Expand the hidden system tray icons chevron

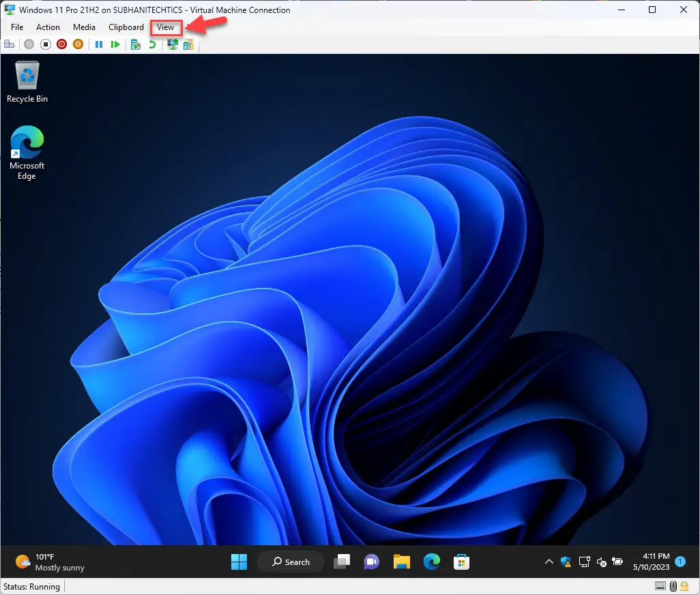[549, 562]
